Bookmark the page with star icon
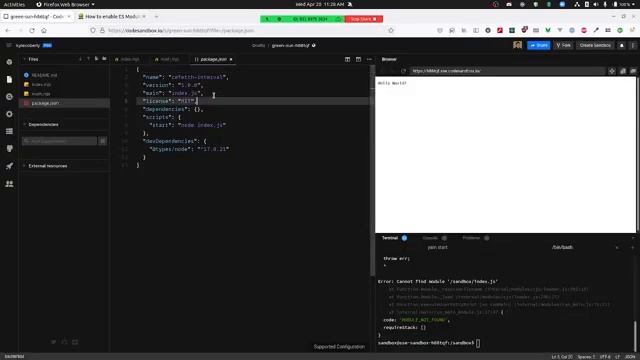The width and height of the screenshot is (640, 360). click(x=391, y=31)
